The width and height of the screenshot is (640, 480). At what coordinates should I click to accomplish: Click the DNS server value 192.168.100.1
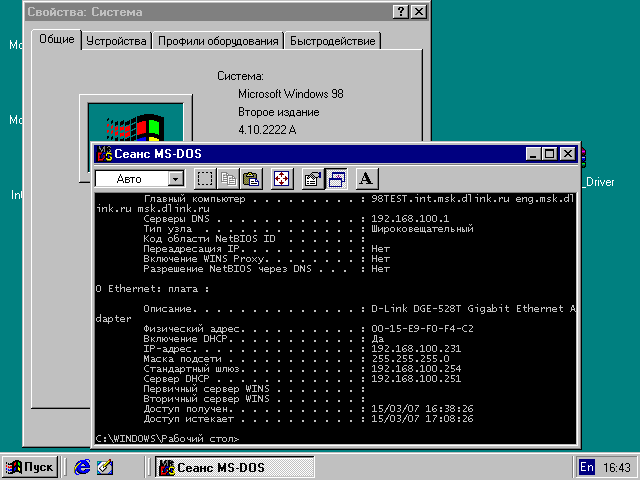point(410,219)
